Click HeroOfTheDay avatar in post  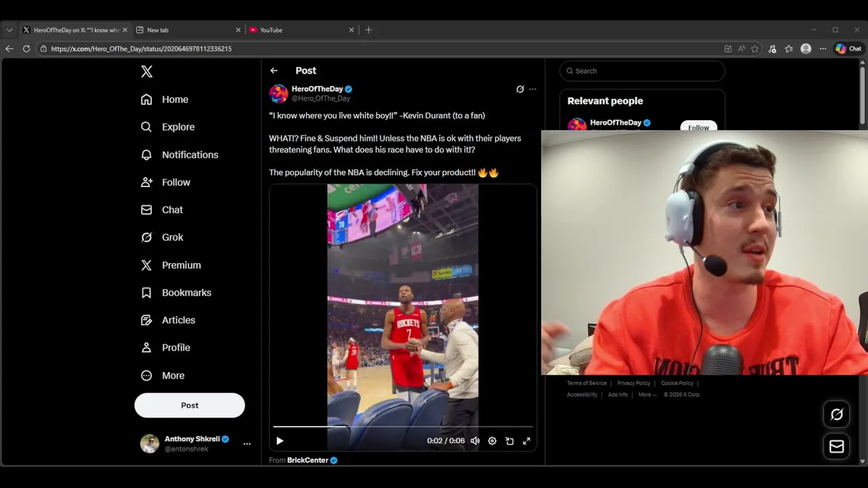pos(279,94)
